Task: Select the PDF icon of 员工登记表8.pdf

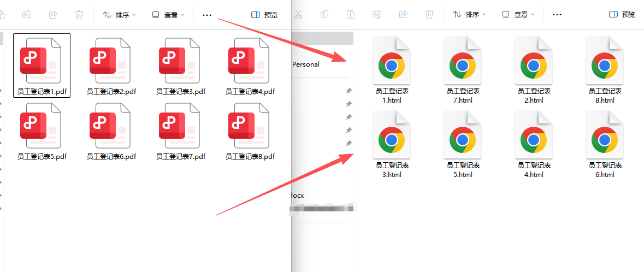Action: pyautogui.click(x=249, y=125)
